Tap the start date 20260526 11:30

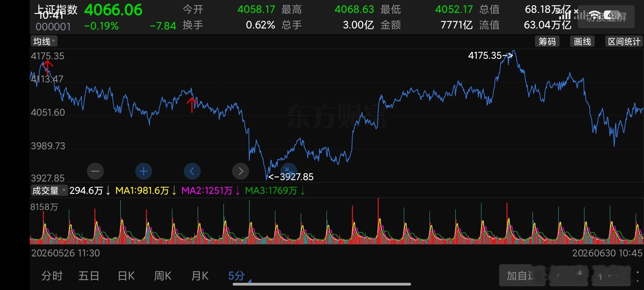65,253
